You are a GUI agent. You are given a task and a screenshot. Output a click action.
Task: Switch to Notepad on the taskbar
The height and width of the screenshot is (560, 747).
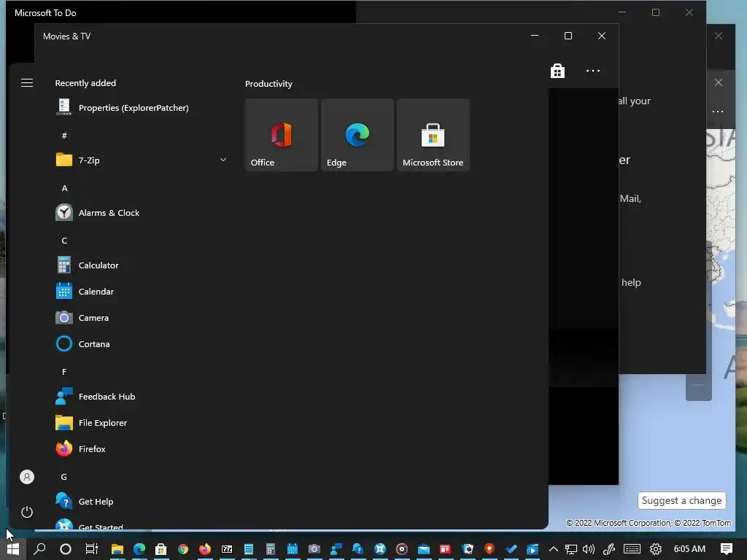click(x=249, y=549)
